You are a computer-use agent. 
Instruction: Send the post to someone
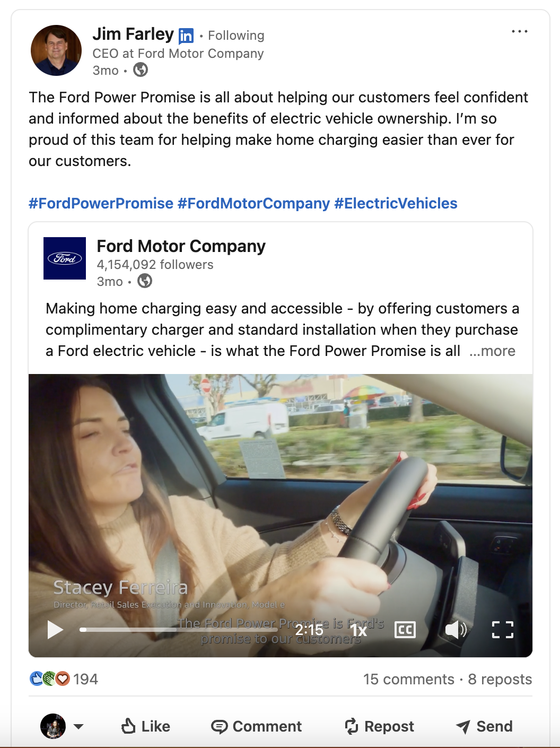pos(484,726)
